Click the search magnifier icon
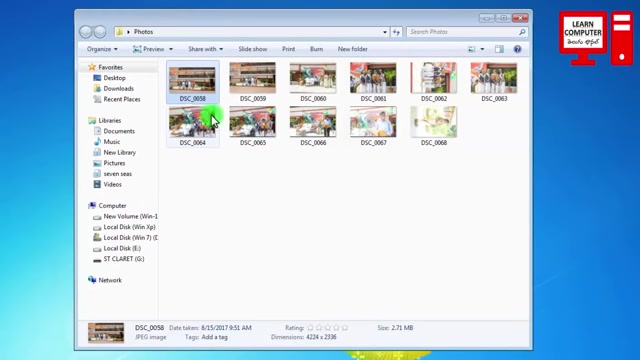The width and height of the screenshot is (640, 360). [x=522, y=32]
